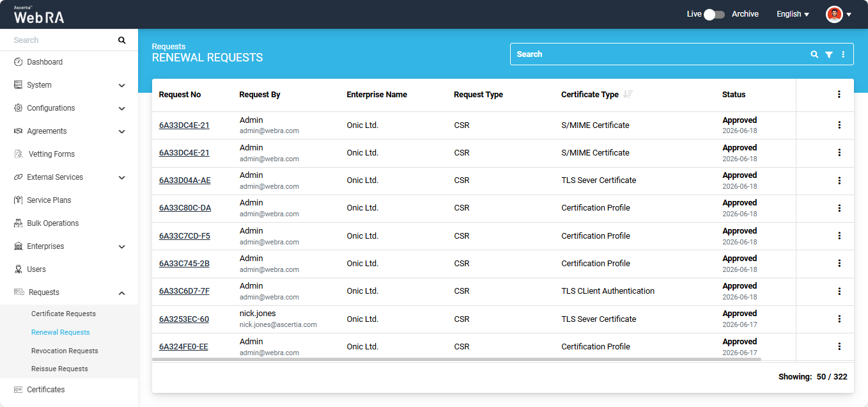The height and width of the screenshot is (407, 868).
Task: Expand the System menu chevron
Action: (122, 85)
